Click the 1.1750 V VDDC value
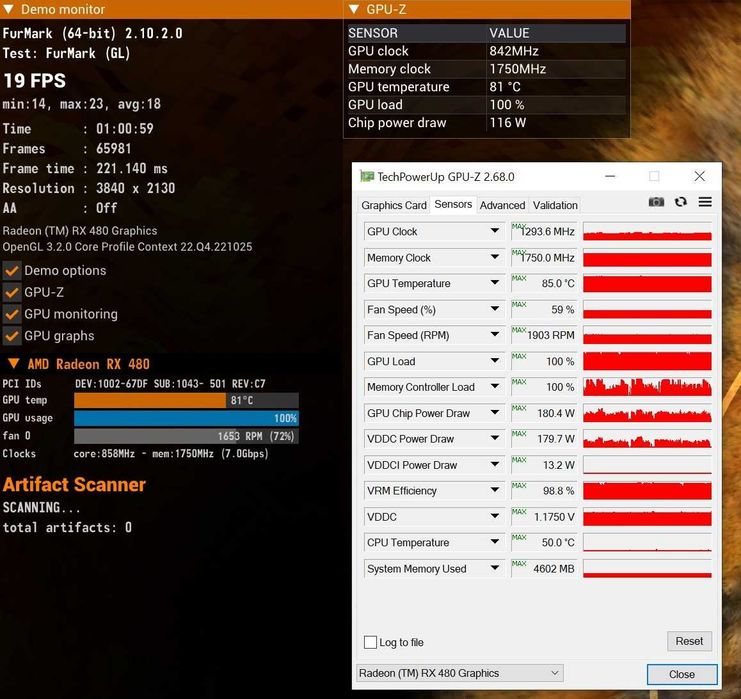This screenshot has width=741, height=699. coord(554,517)
